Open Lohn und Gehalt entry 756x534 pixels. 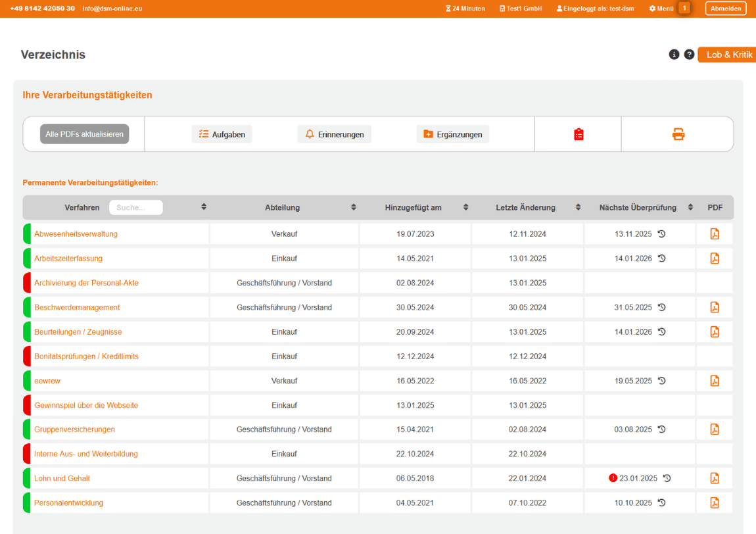62,479
